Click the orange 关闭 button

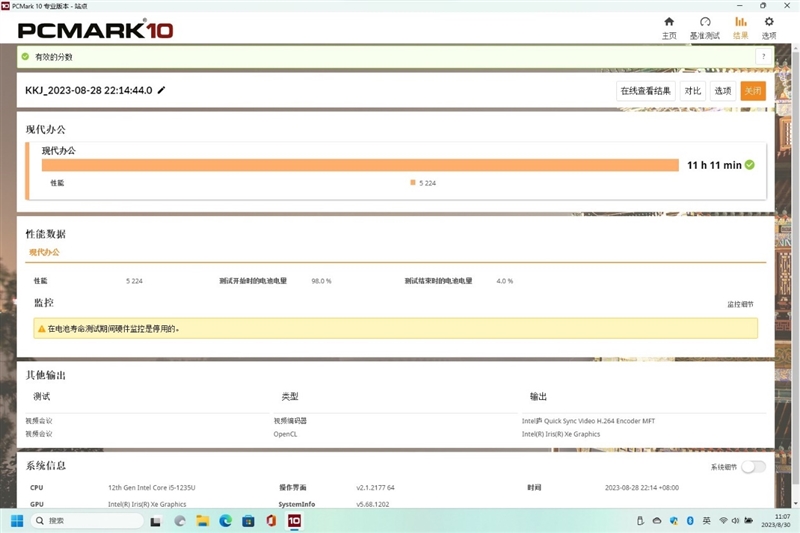pyautogui.click(x=753, y=91)
